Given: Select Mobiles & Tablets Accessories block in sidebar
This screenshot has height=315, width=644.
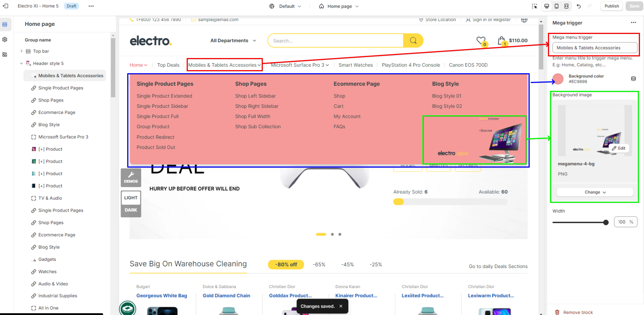Looking at the screenshot, I should coord(65,76).
